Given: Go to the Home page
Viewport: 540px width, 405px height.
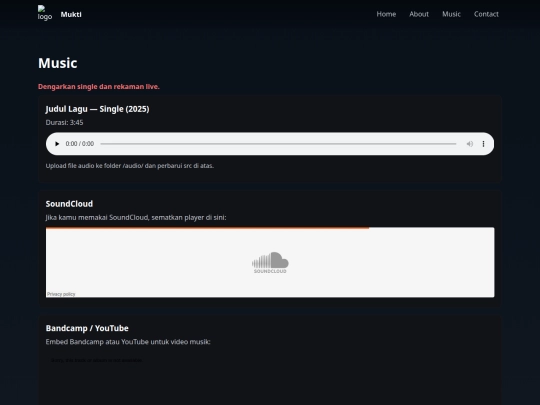Looking at the screenshot, I should 386,14.
